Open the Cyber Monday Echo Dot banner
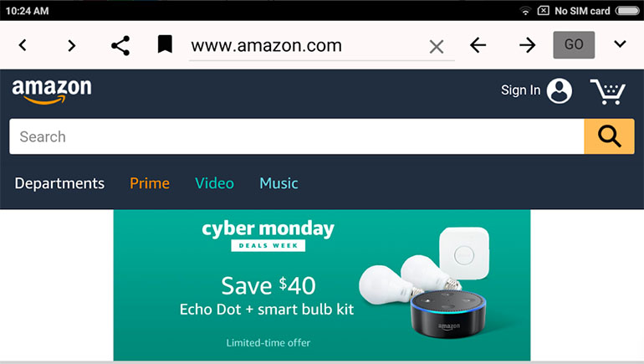The width and height of the screenshot is (644, 364). [322, 285]
